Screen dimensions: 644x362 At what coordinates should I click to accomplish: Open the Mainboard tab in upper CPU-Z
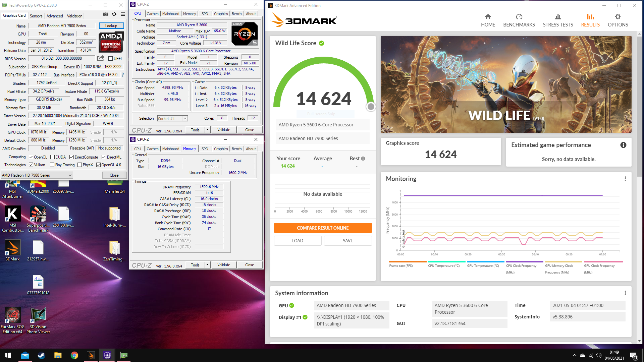[x=171, y=14]
